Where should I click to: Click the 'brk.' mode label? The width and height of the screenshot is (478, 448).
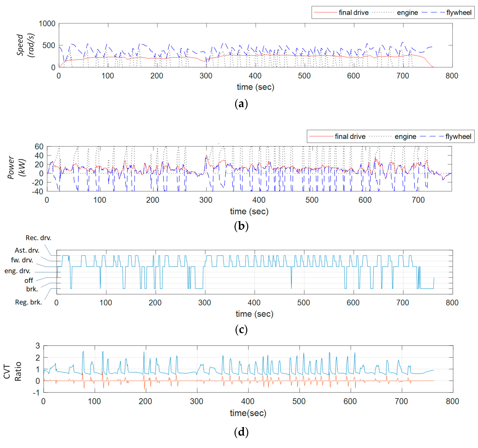click(32, 289)
